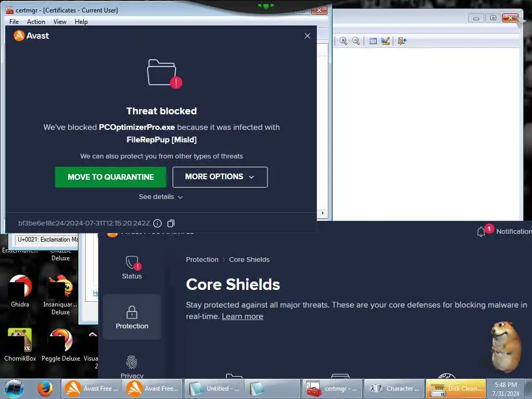
Task: Switch to Untitled notepad taskbar item
Action: (x=214, y=389)
